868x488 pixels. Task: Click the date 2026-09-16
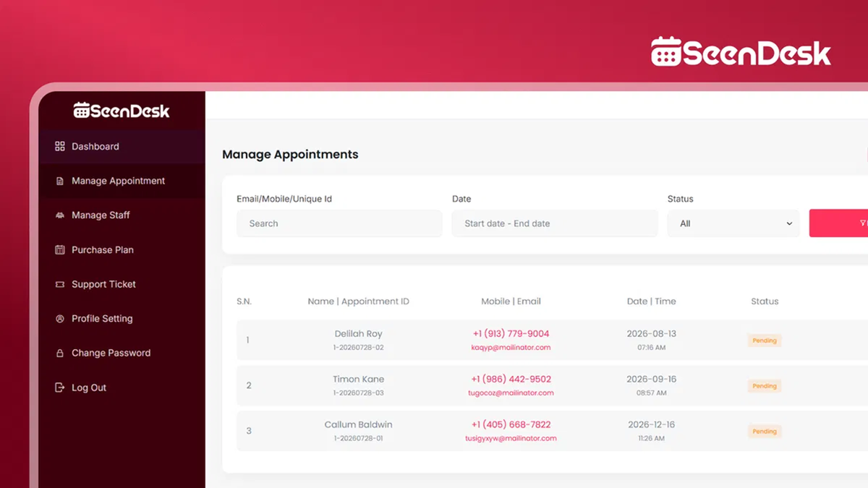pos(651,380)
